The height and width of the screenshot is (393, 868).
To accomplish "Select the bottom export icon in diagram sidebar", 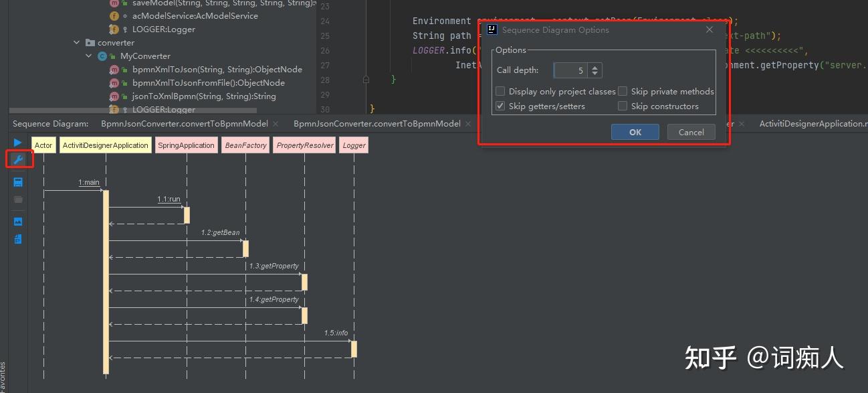I will [x=18, y=238].
